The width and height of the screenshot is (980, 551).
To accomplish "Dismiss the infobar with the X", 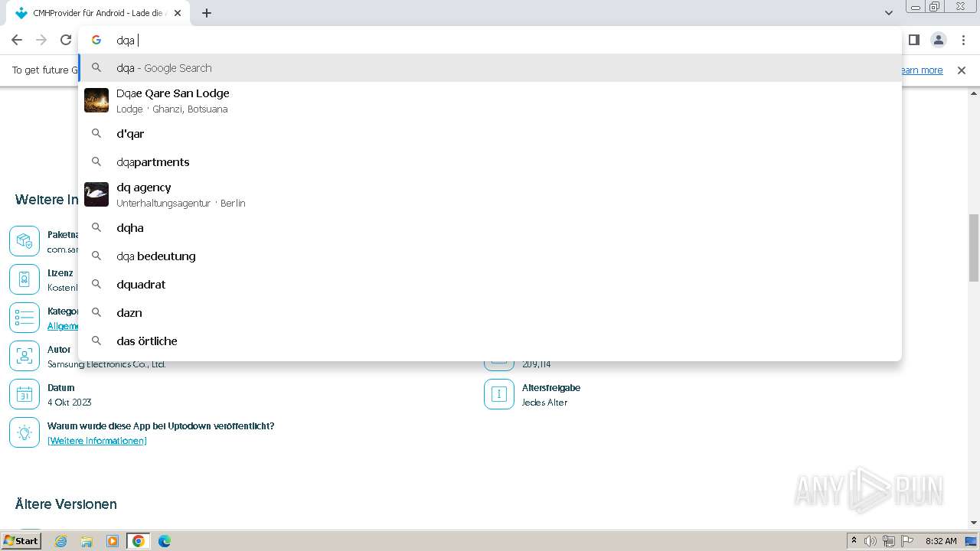I will 962,70.
